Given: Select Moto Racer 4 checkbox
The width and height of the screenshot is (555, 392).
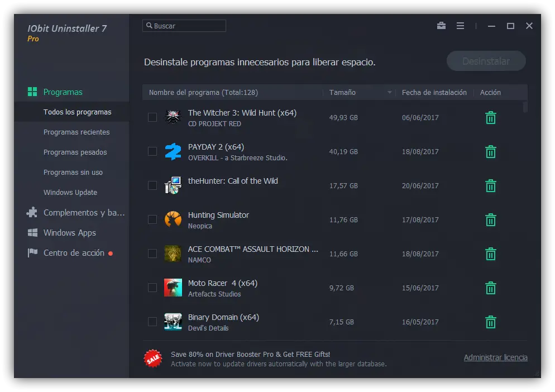Looking at the screenshot, I should pos(152,288).
